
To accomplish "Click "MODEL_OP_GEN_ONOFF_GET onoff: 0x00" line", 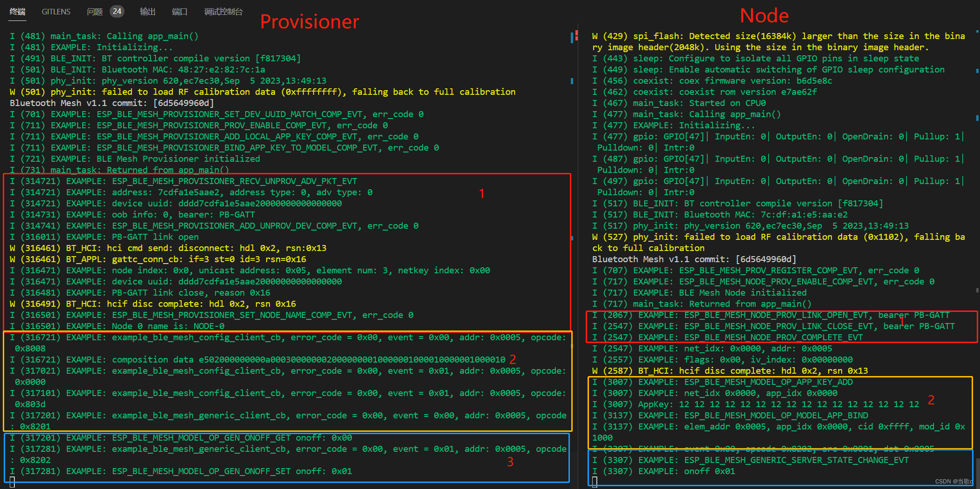I will coord(181,438).
